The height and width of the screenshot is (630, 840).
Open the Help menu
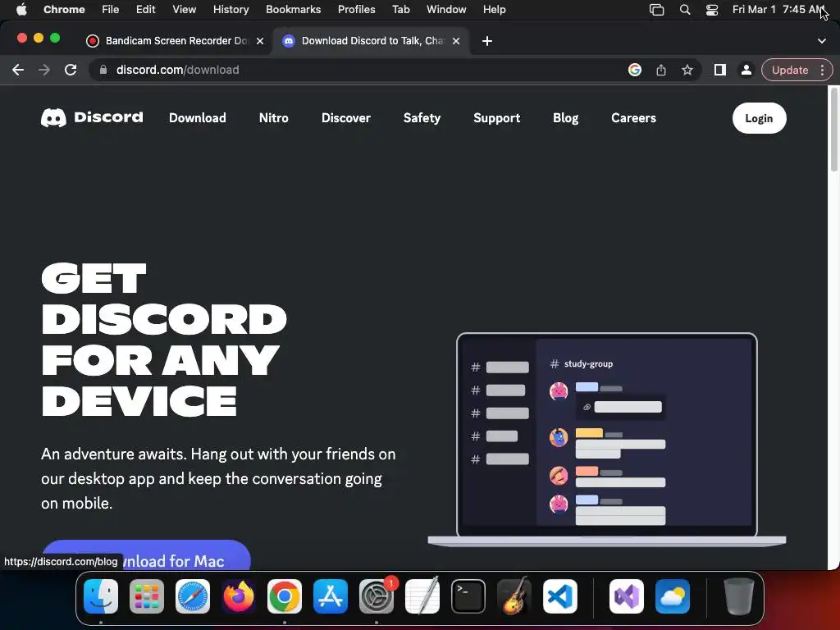pos(494,10)
